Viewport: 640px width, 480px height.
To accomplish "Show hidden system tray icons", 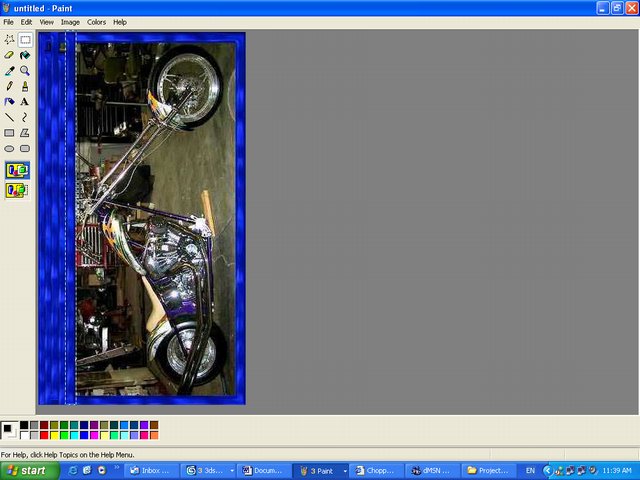I will [x=548, y=470].
